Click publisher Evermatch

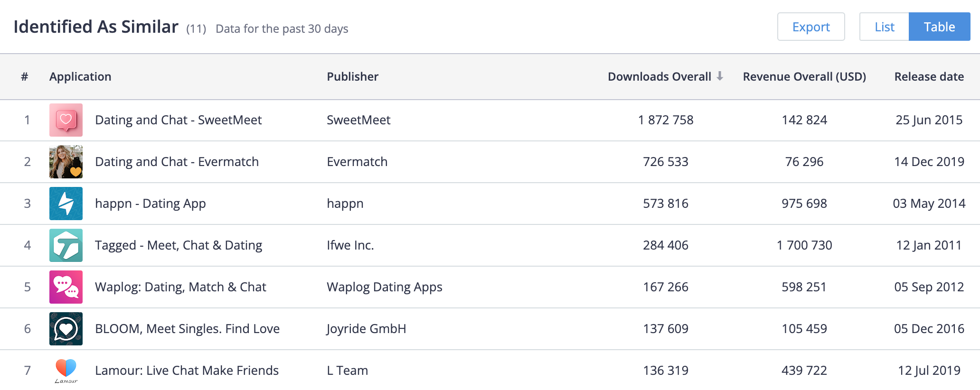point(357,162)
